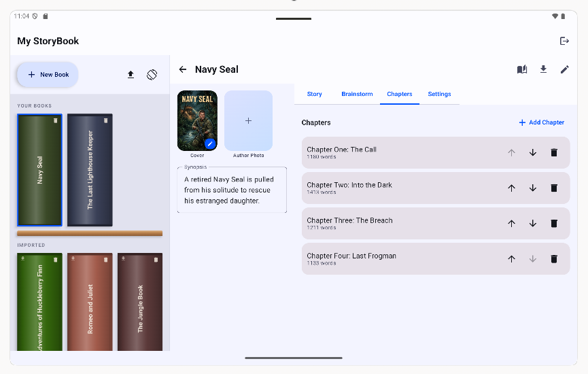Delete The Last Lighthouse Keeper via trash icon
Image resolution: width=588 pixels, height=374 pixels.
(106, 120)
